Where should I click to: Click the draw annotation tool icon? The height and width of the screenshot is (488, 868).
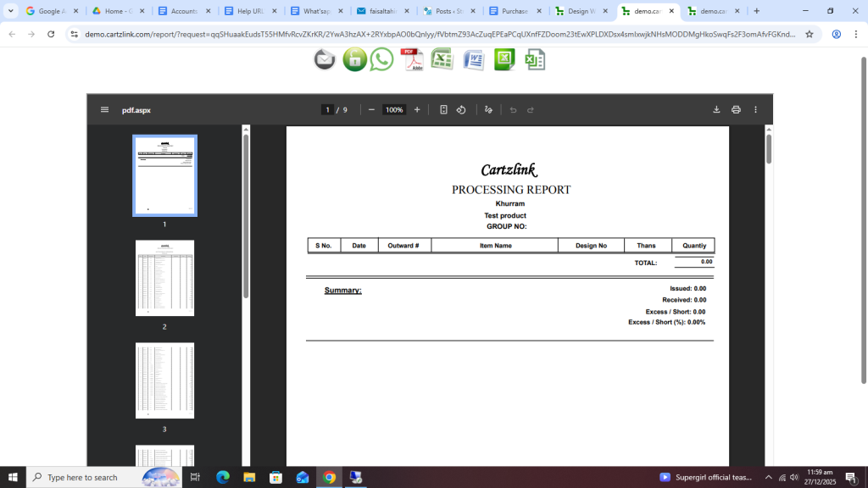pyautogui.click(x=488, y=110)
